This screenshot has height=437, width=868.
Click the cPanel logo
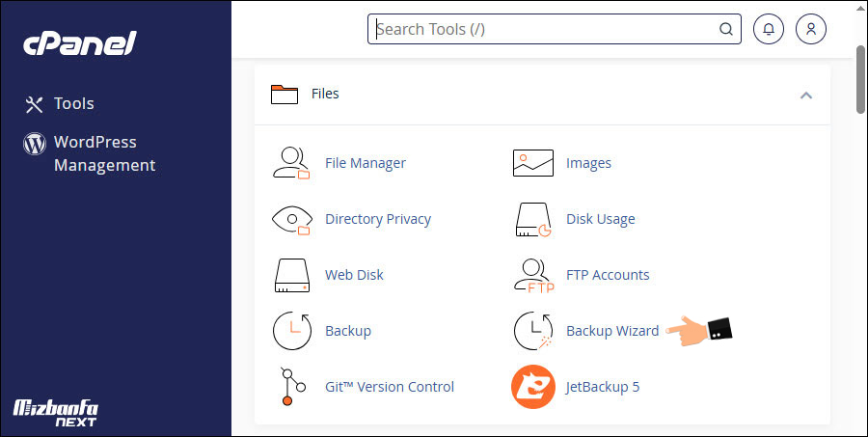click(x=80, y=42)
